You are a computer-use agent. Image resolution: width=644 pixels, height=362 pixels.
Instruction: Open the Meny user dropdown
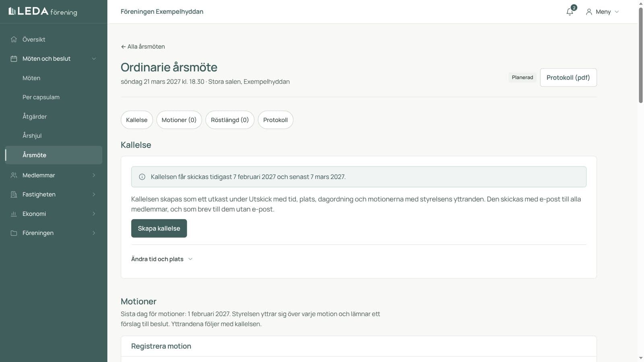click(602, 12)
